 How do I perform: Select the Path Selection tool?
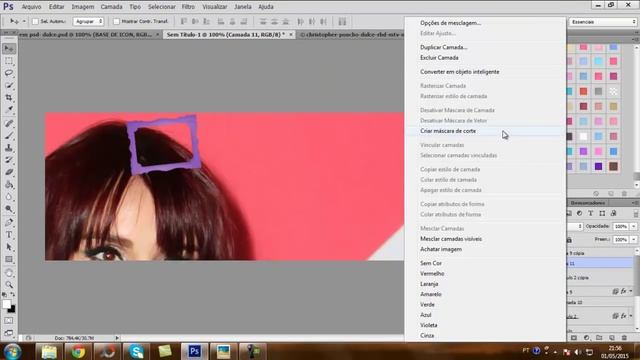click(9, 247)
